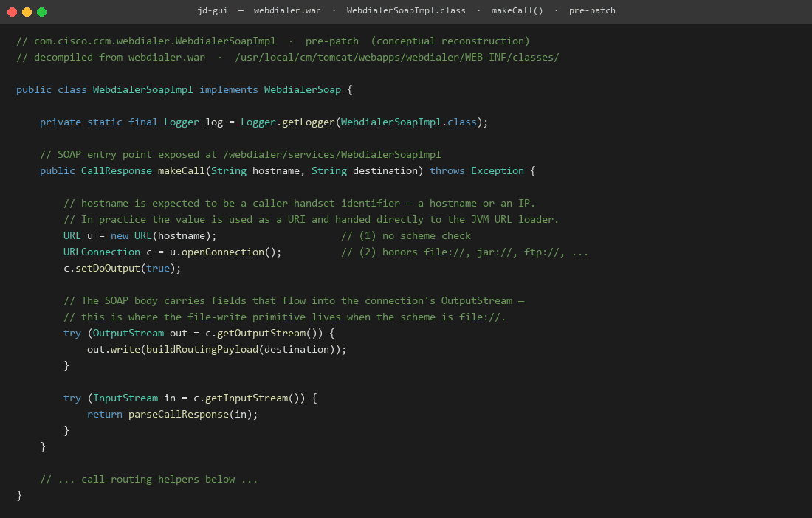This screenshot has width=812, height=518.
Task: Click the hostname parameter in makeCall signature
Action: [x=276, y=170]
